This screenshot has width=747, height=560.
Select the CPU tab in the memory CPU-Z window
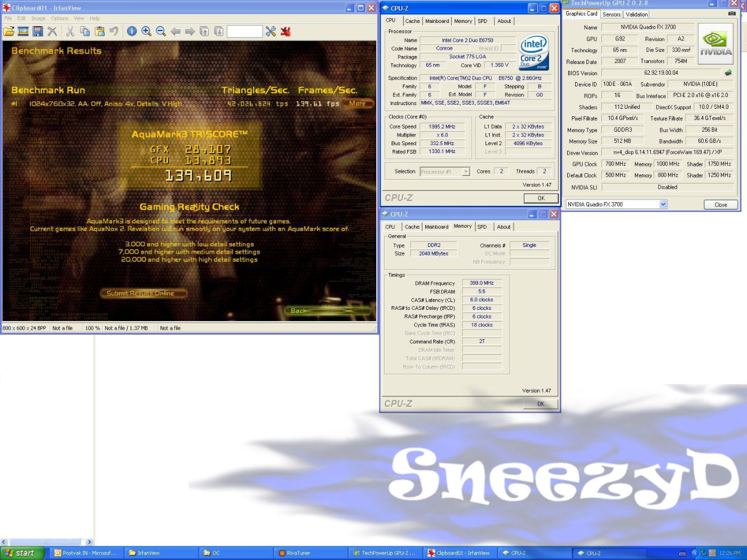click(x=391, y=227)
